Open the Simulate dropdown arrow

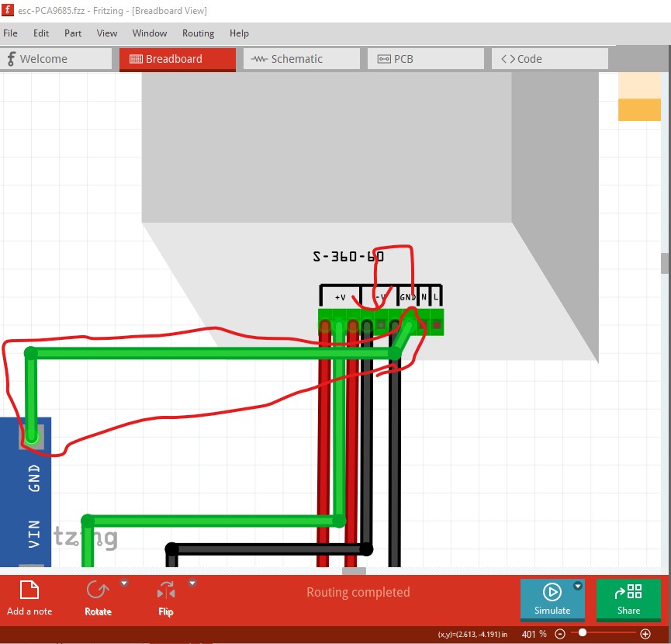pyautogui.click(x=577, y=587)
